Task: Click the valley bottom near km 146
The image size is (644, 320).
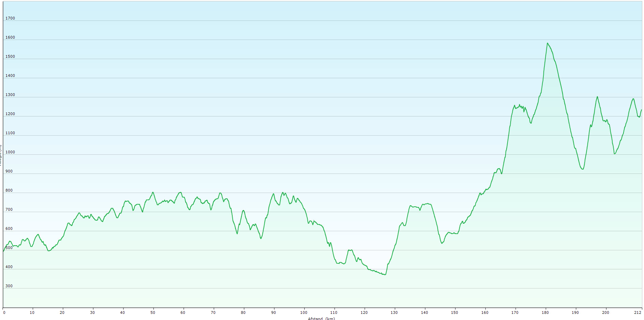Action: tap(442, 243)
